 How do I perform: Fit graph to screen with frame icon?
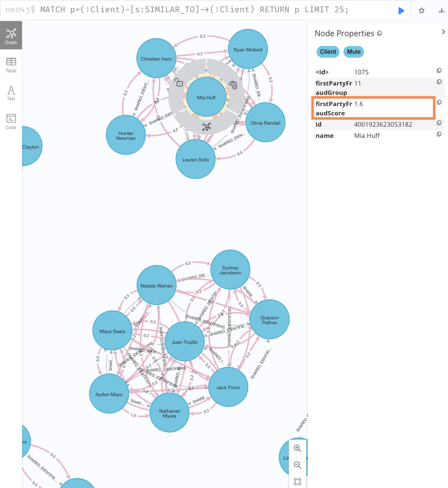tap(297, 482)
